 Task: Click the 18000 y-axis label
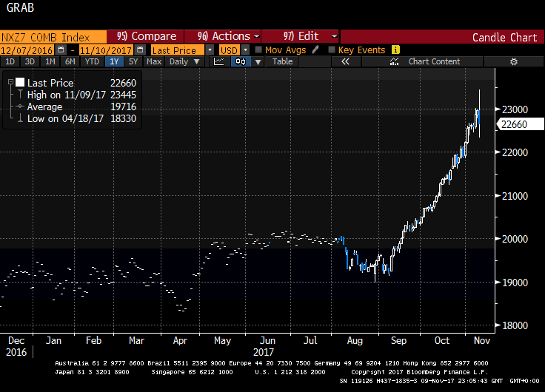pyautogui.click(x=515, y=325)
